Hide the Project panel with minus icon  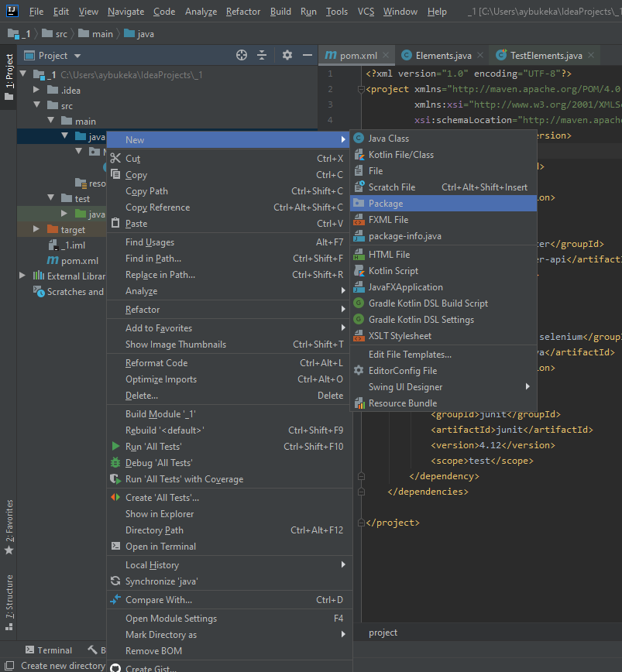pos(308,55)
